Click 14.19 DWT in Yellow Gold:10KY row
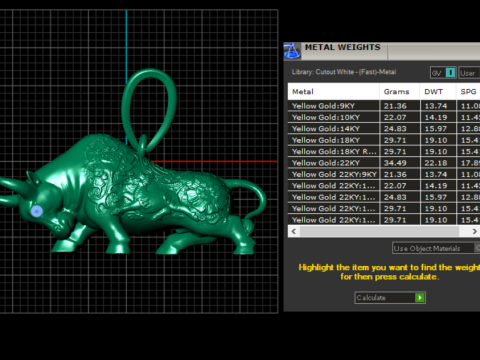 (x=436, y=117)
